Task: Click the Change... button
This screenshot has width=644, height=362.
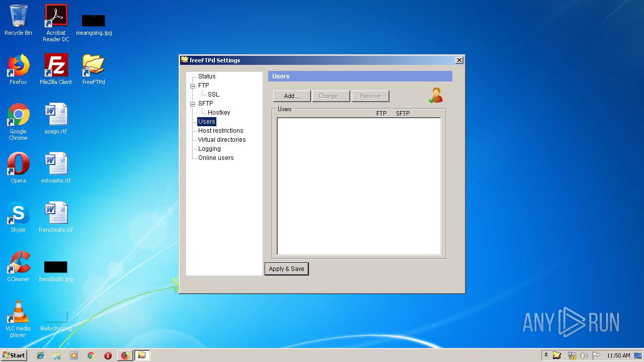Action: tap(331, 96)
